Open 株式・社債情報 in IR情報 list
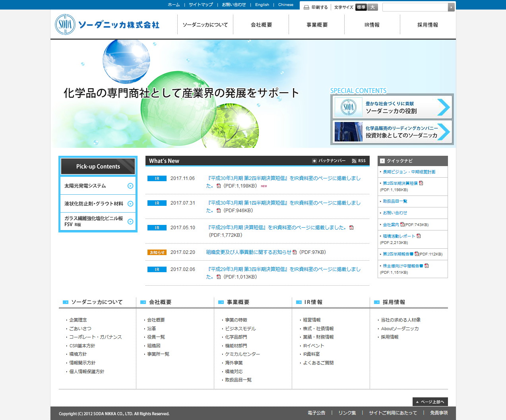The height and width of the screenshot is (420, 506). point(318,329)
